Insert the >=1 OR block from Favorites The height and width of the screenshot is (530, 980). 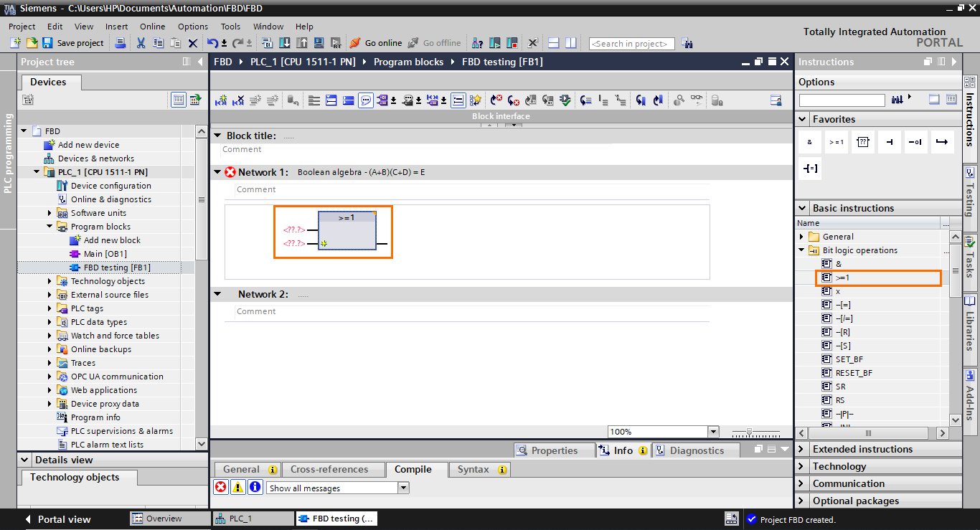tap(837, 141)
